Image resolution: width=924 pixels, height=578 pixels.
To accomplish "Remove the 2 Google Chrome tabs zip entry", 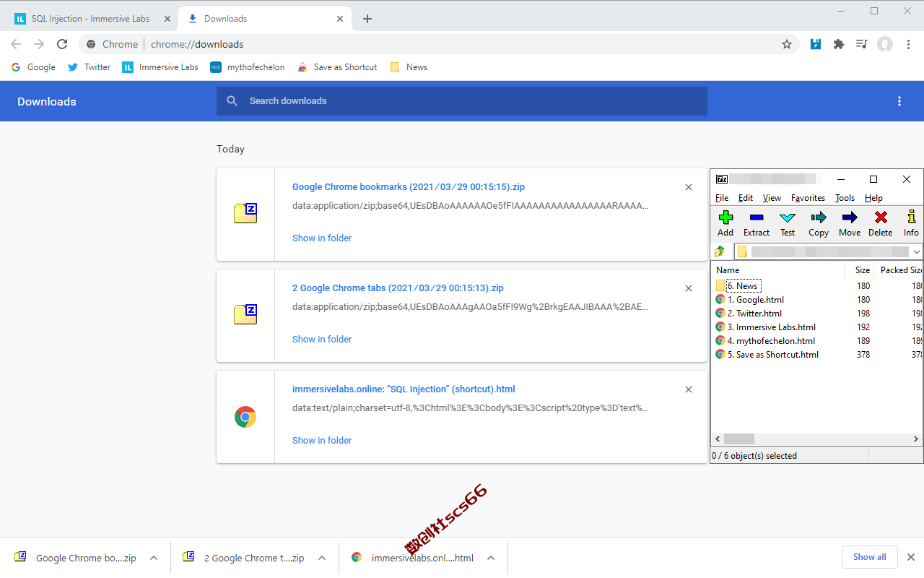I will tap(689, 288).
